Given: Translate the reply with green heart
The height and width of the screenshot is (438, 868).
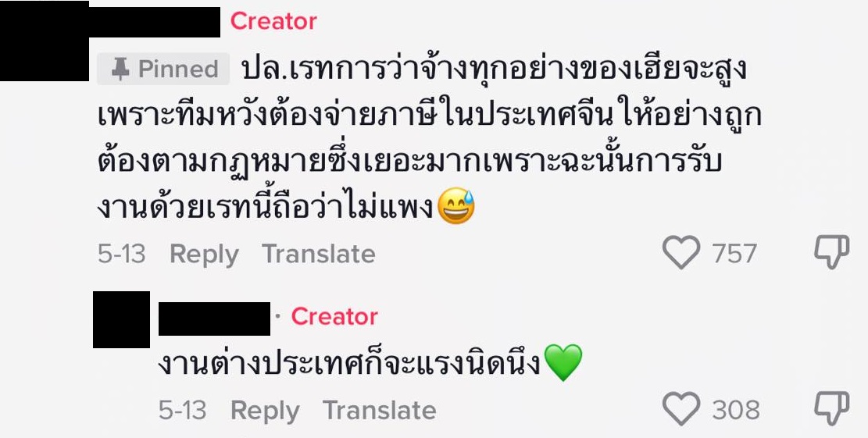Looking at the screenshot, I should tap(380, 411).
